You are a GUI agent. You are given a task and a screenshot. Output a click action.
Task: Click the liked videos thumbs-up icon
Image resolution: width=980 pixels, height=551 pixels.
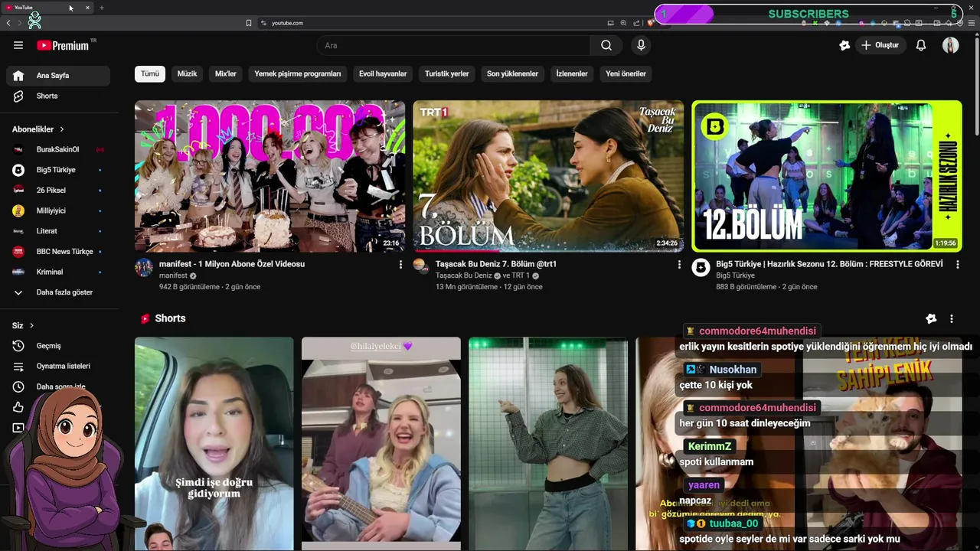pos(18,407)
